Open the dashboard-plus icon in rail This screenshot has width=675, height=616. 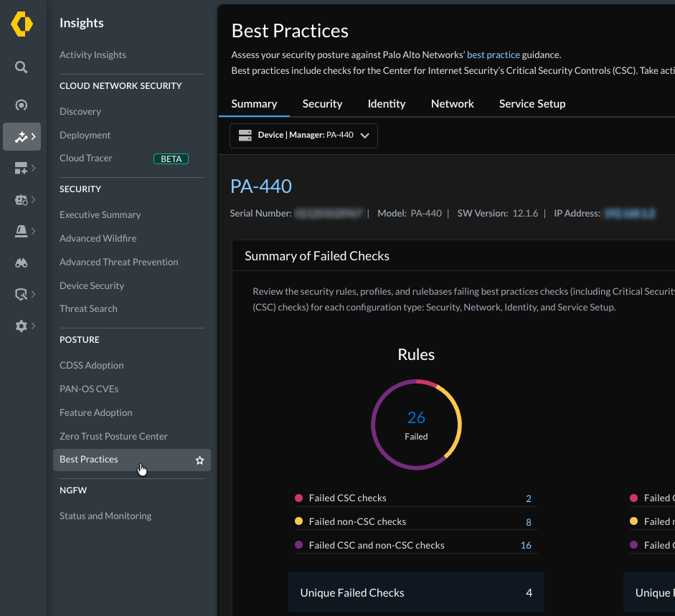(x=21, y=169)
